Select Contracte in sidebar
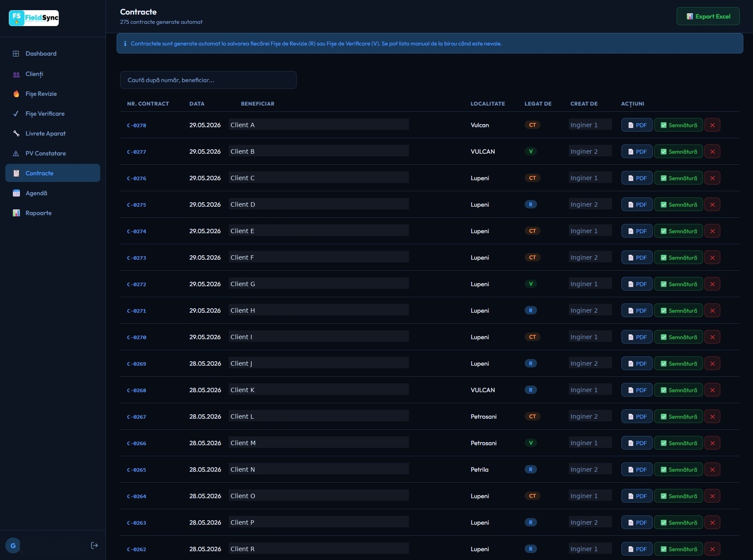The width and height of the screenshot is (753, 560). point(53,173)
